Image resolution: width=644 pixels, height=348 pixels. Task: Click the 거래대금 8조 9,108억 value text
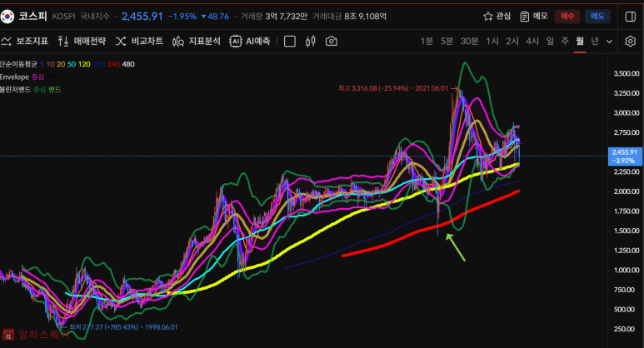349,17
